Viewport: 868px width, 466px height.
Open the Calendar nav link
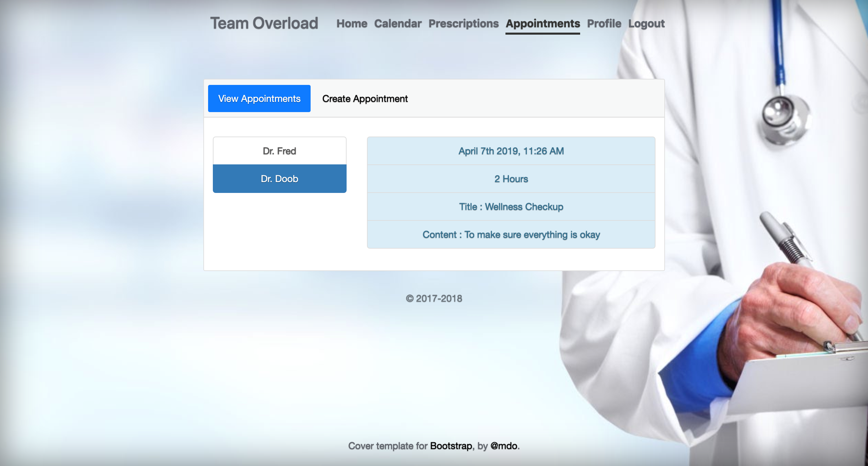[398, 23]
